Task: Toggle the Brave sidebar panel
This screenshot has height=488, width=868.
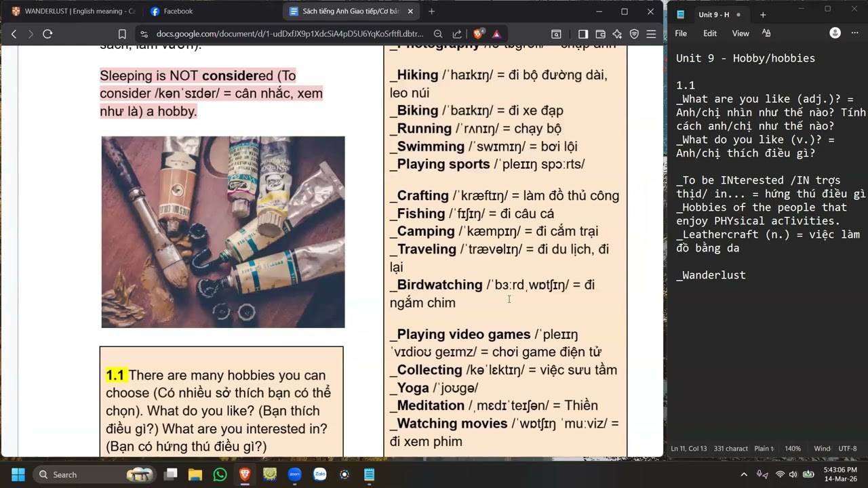Action: 583,34
